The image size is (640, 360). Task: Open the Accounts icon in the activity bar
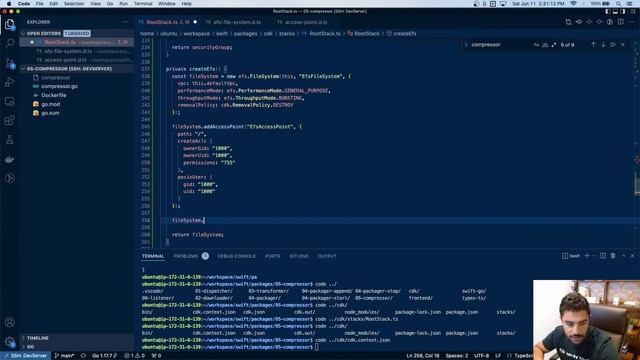[10, 322]
